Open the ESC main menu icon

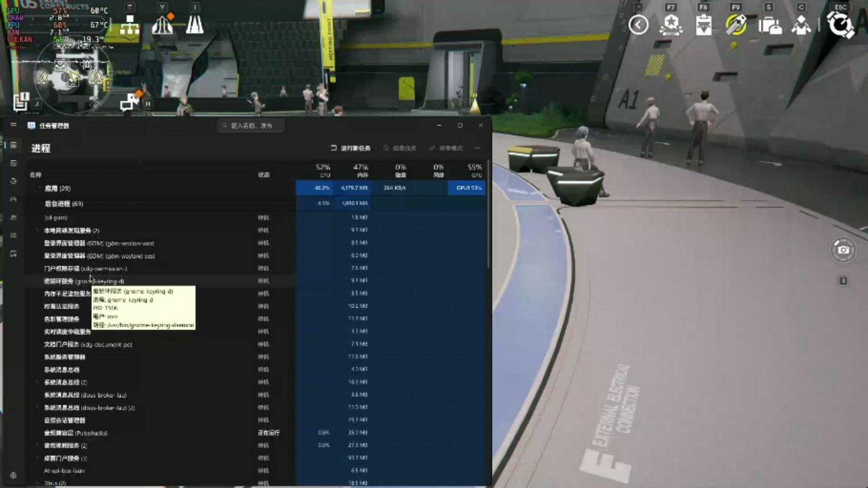click(840, 24)
